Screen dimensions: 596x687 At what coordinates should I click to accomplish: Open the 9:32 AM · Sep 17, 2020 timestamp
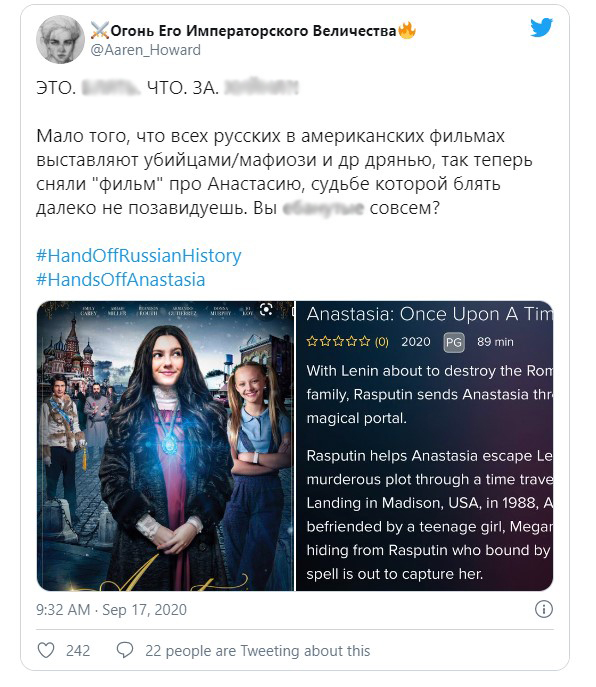[x=111, y=609]
